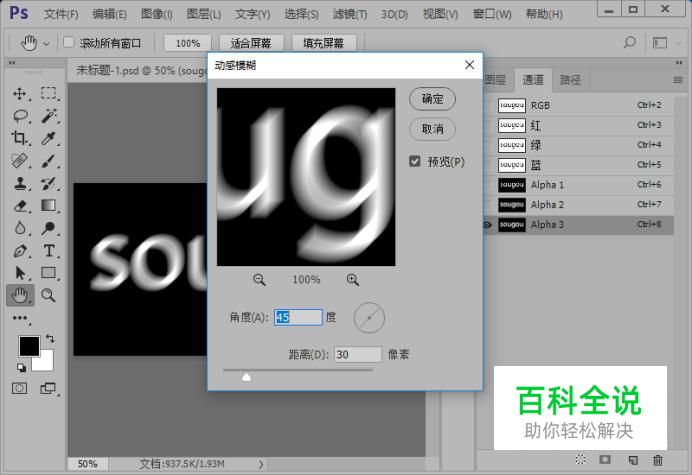Confirm motion blur with OK button
Screen dimensions: 692x475
coord(432,99)
